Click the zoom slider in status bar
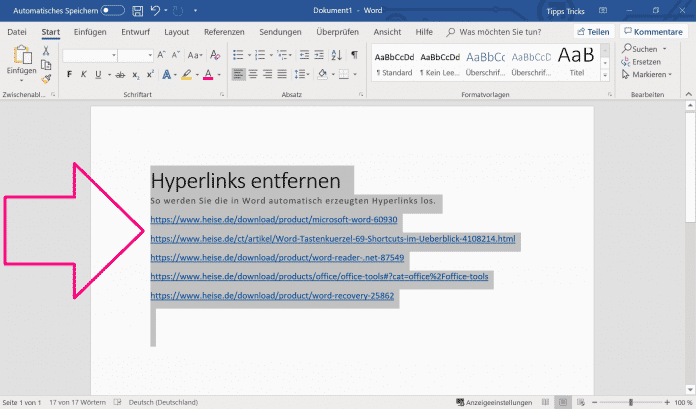Screen dimensions: 696x409 click(x=630, y=402)
